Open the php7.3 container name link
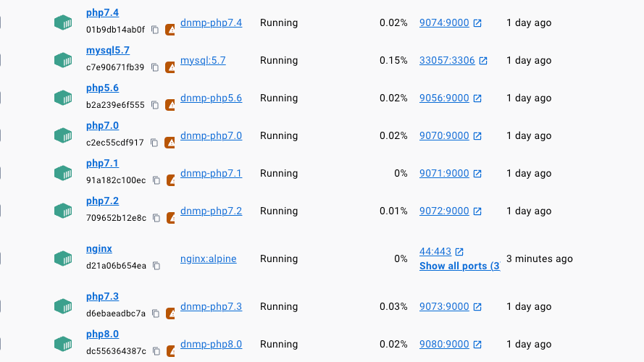This screenshot has width=644, height=362. click(102, 296)
